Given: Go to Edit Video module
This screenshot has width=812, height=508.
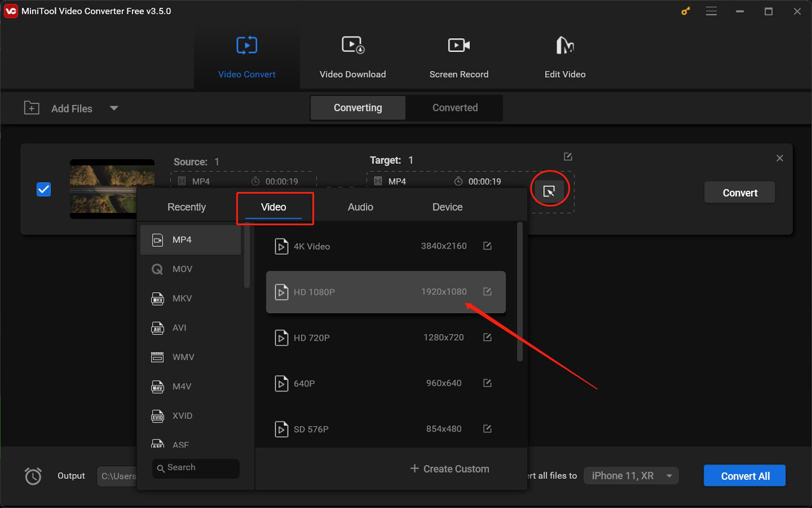Looking at the screenshot, I should coord(565,58).
